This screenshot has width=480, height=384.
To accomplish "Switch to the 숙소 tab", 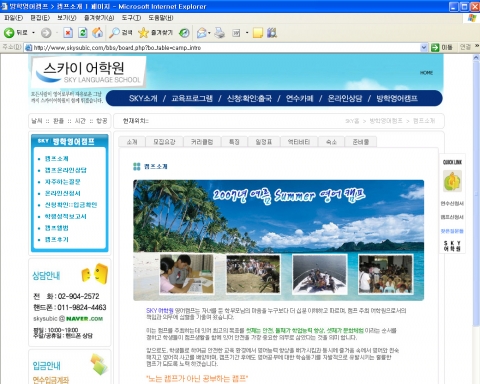I will pos(331,142).
